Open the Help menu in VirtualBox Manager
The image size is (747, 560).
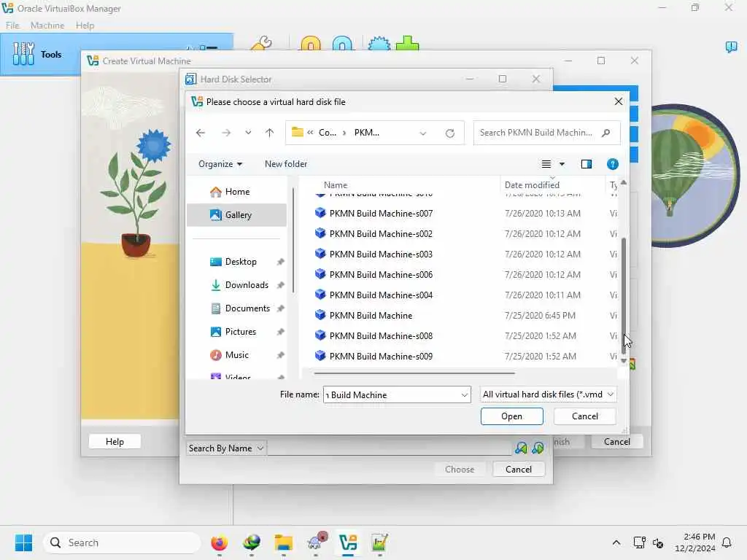click(85, 26)
